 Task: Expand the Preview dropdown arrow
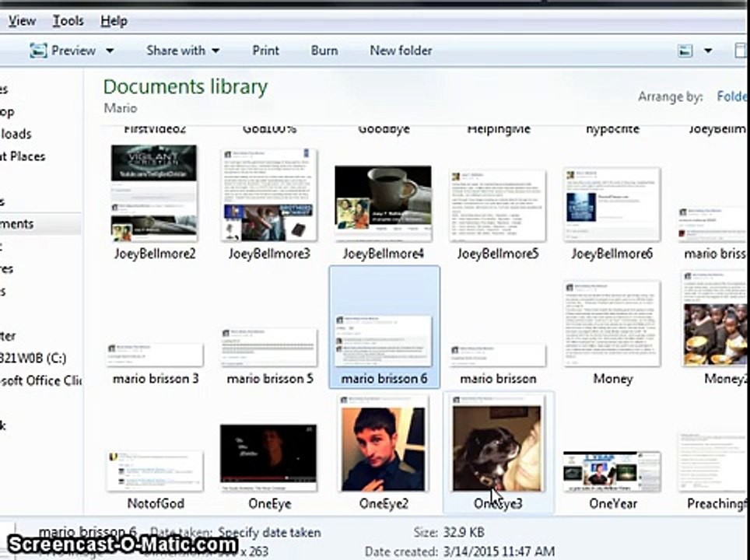pyautogui.click(x=110, y=51)
